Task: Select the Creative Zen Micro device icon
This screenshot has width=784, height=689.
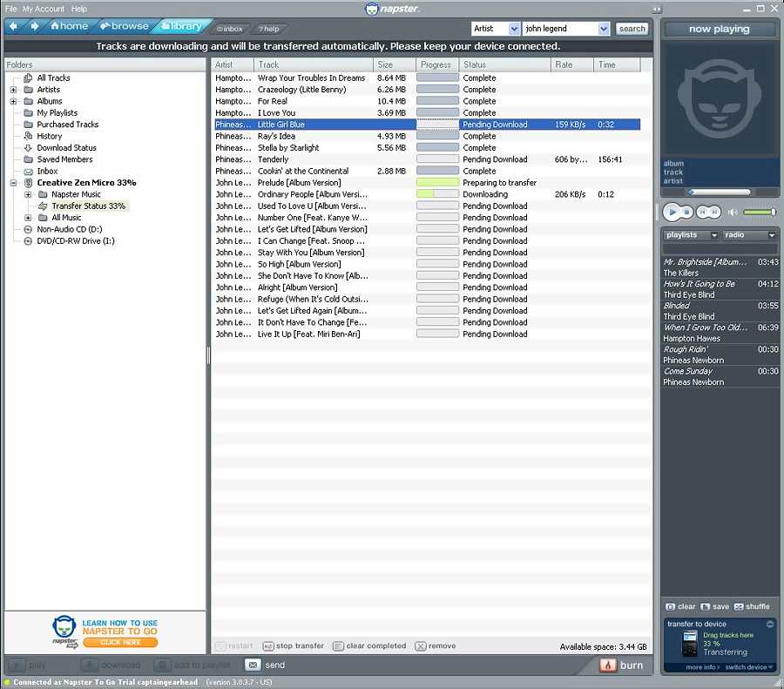Action: click(x=29, y=183)
